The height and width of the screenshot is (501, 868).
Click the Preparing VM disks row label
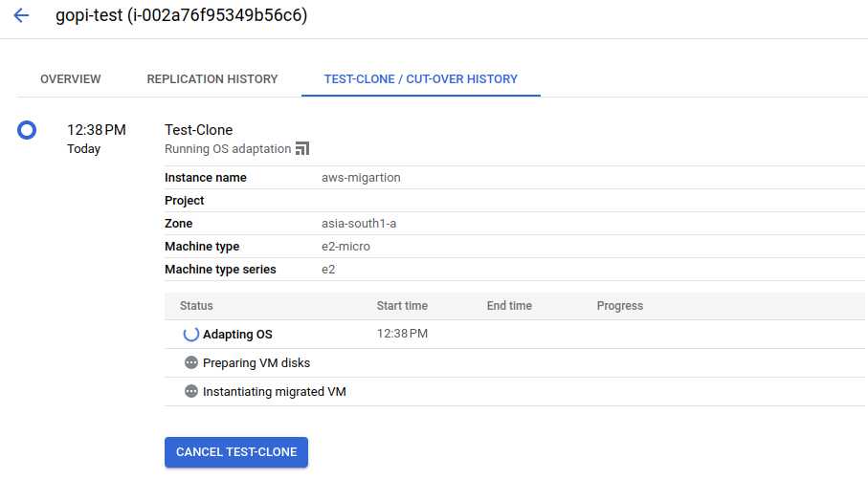pos(256,363)
